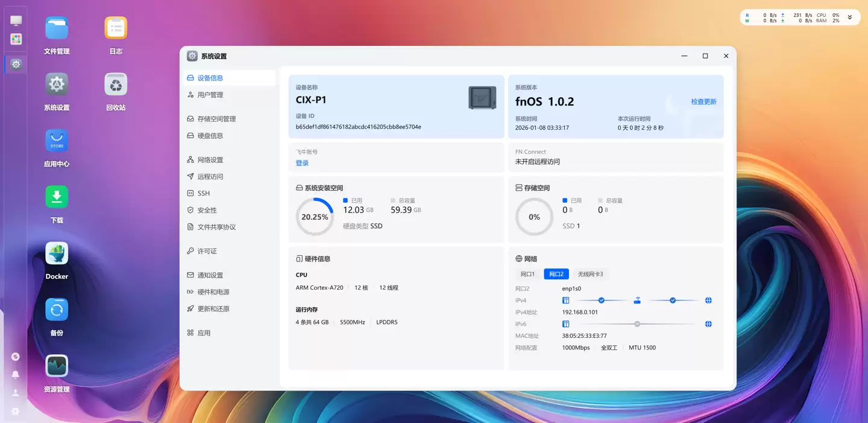Open the 文件管理 file manager
Screen dimensions: 868x423
[x=56, y=27]
